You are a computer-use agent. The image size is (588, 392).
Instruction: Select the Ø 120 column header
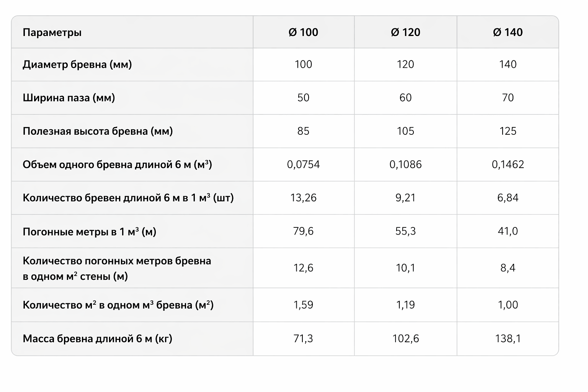(x=405, y=33)
